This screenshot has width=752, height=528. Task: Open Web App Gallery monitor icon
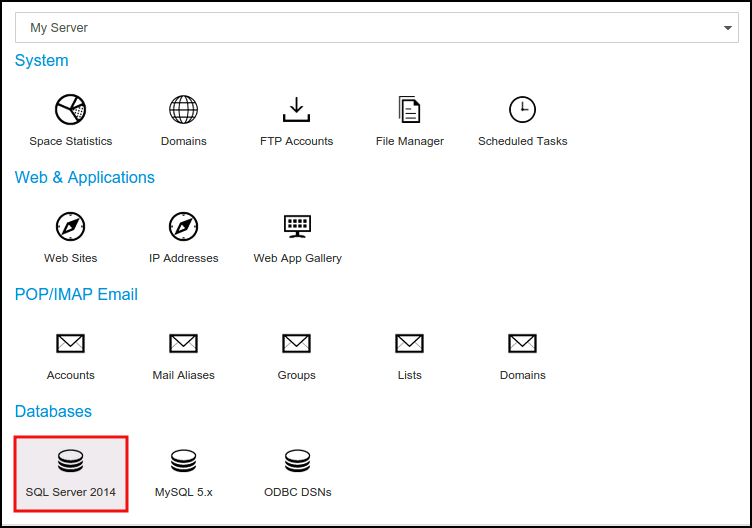[x=297, y=226]
